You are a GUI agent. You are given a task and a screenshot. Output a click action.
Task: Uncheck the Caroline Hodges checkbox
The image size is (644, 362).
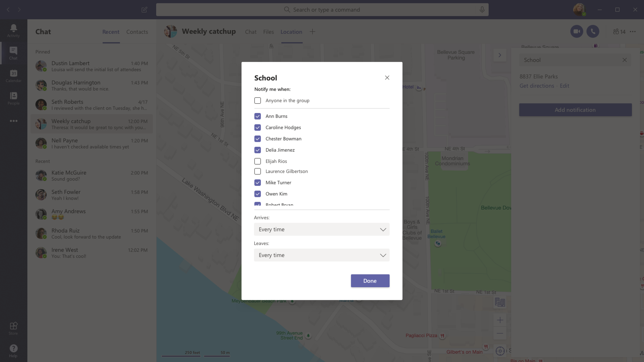coord(258,127)
